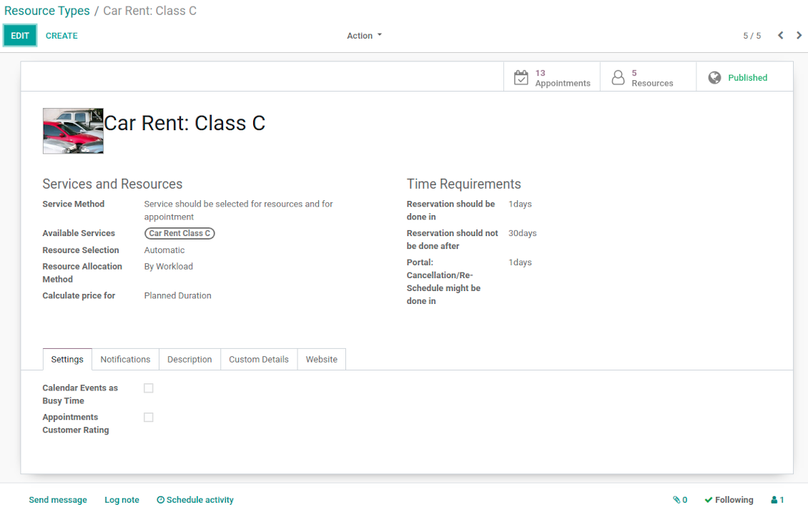Switch to the Settings tab

click(67, 359)
